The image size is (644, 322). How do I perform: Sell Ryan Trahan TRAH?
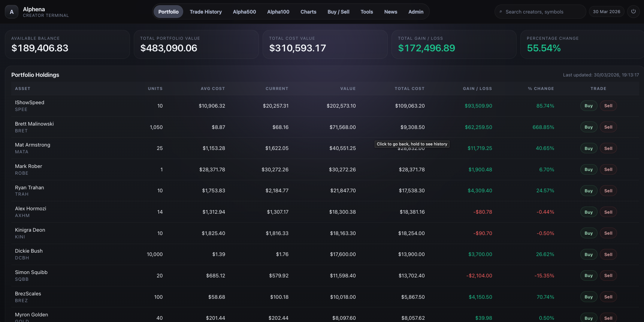(608, 191)
